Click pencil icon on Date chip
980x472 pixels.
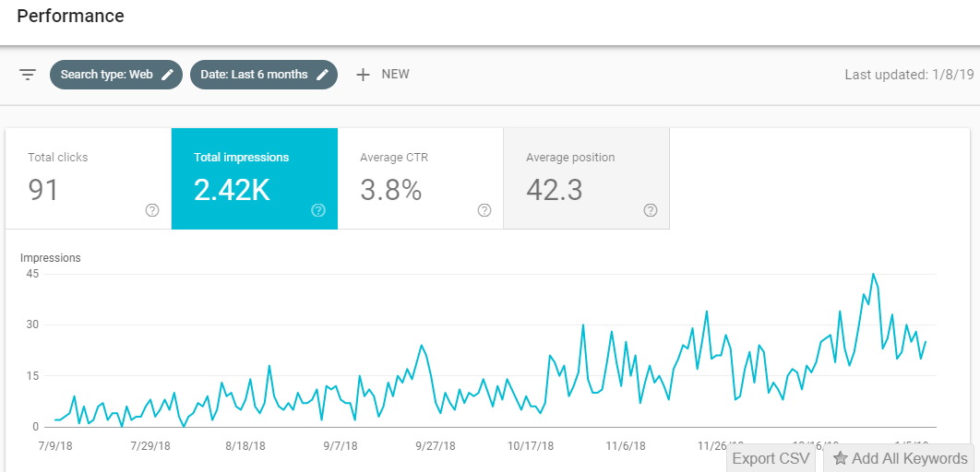click(322, 75)
